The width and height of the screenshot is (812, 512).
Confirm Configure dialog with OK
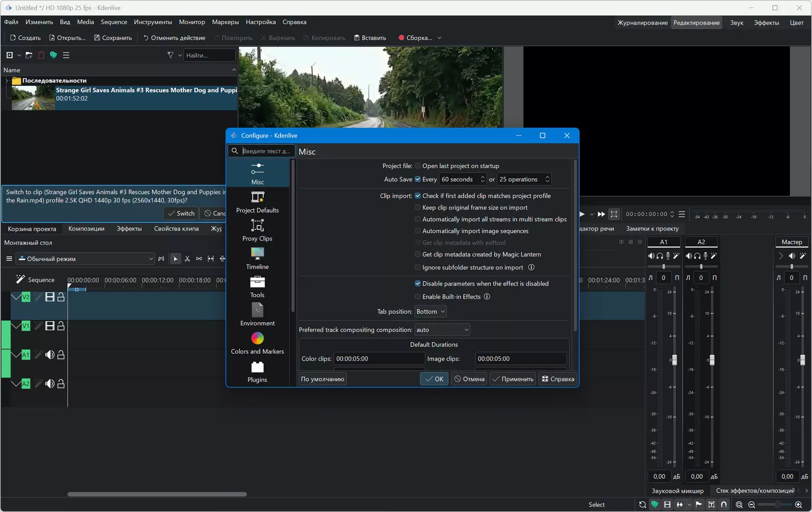coord(434,379)
